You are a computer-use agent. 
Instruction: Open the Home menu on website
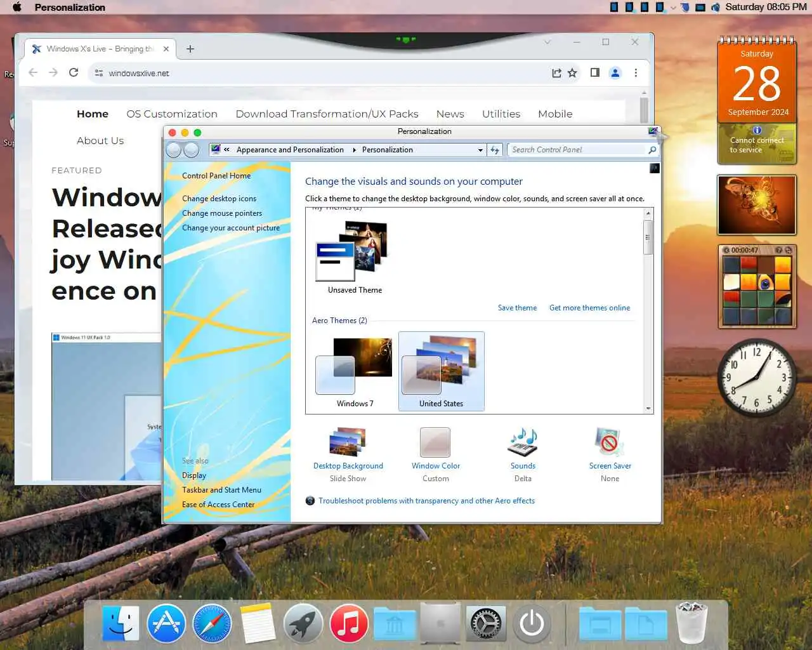(93, 114)
